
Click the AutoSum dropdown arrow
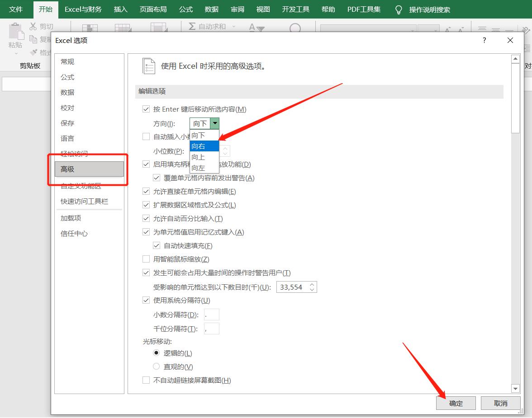[234, 26]
